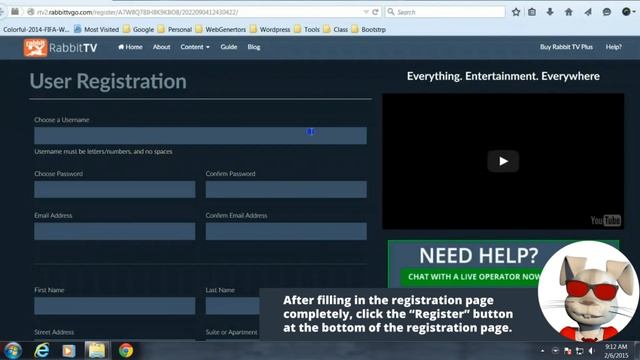Go to the Guide page

click(x=229, y=47)
